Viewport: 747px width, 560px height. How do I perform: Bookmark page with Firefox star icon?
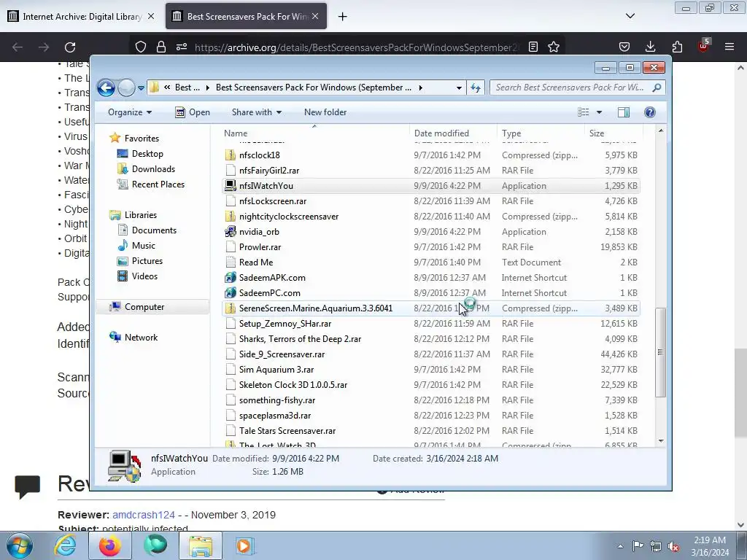(x=554, y=47)
